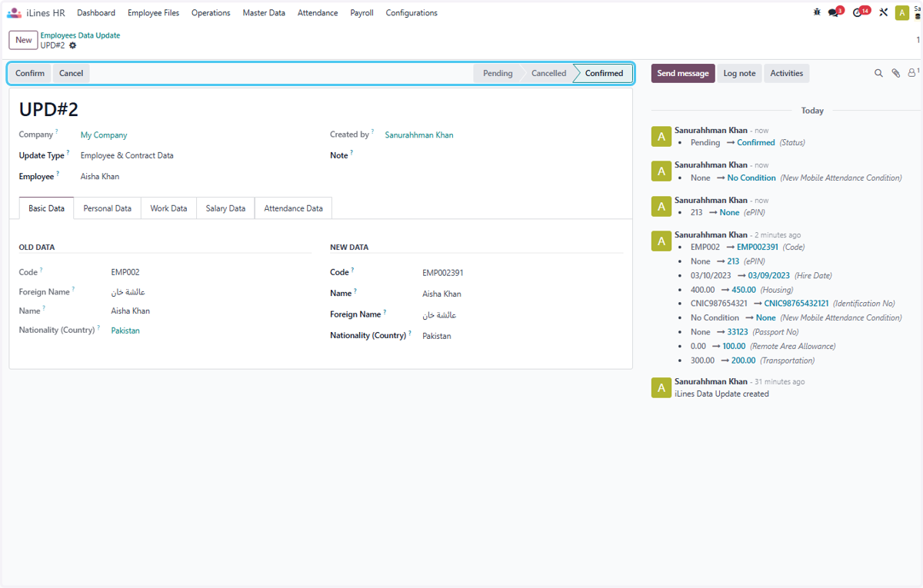This screenshot has width=923, height=588.
Task: Switch to the Attendance Data tab
Action: [x=293, y=208]
